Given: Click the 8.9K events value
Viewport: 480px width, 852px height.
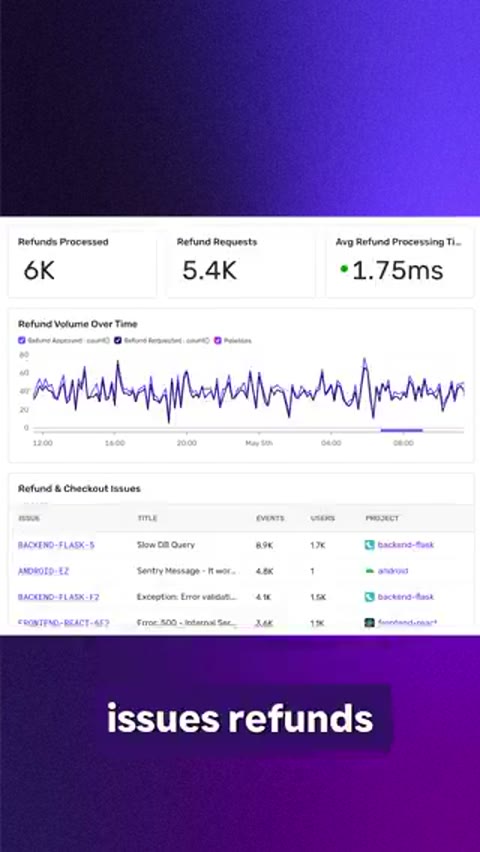Looking at the screenshot, I should (x=265, y=545).
